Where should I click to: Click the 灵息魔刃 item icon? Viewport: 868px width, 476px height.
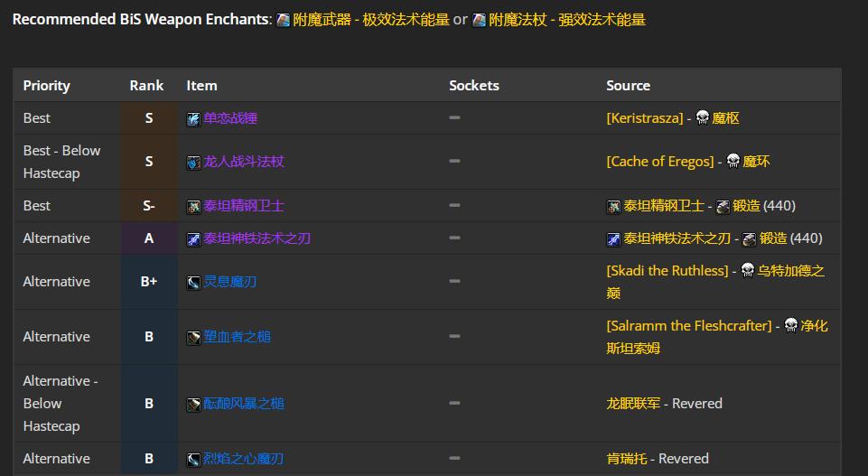(x=193, y=283)
